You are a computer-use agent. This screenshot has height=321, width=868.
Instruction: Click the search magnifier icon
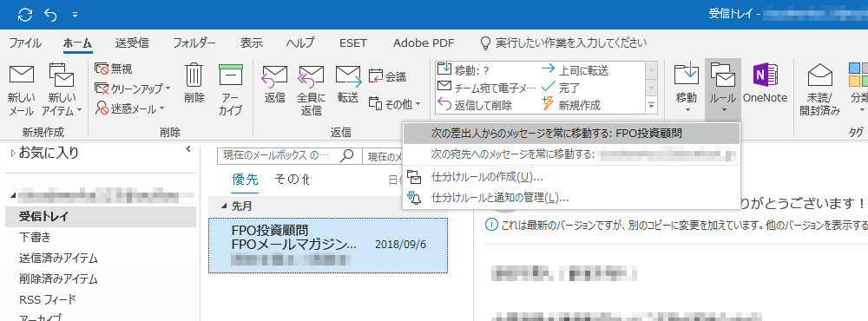pyautogui.click(x=347, y=155)
